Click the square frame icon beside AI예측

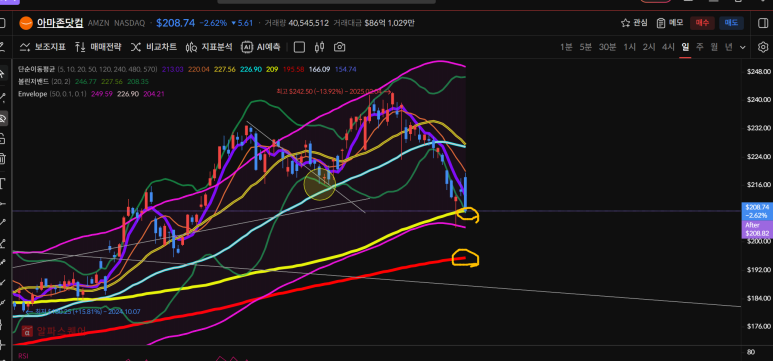click(299, 47)
